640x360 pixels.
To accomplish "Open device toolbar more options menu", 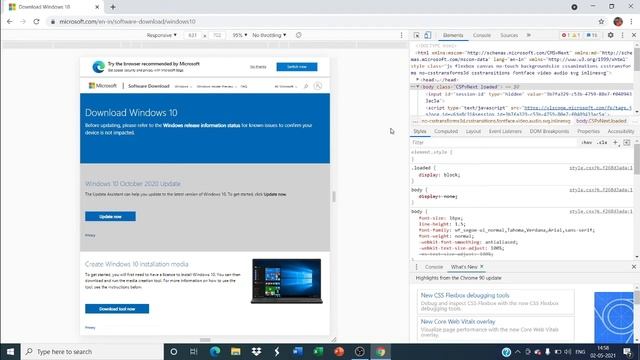I will (402, 36).
